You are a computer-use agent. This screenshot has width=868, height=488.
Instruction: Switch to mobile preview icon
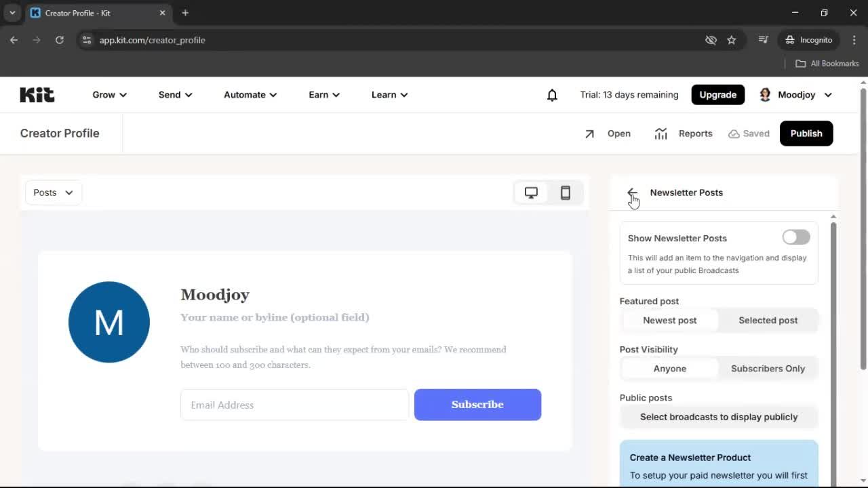pyautogui.click(x=566, y=192)
